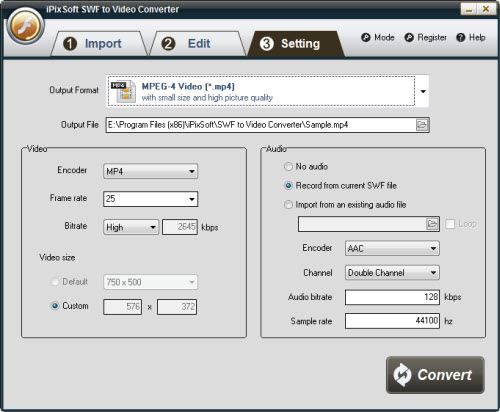Choose the Default video size option
This screenshot has width=500, height=412.
tap(55, 282)
